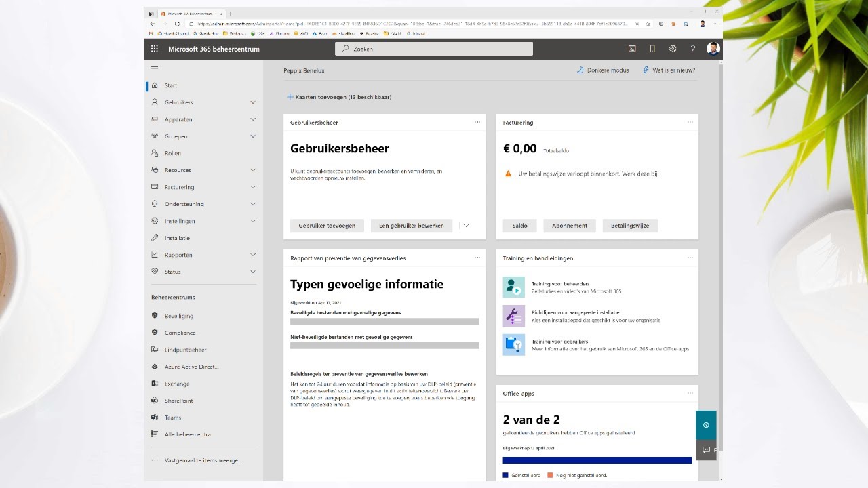Open the app launcher waffle icon
Viewport: 868px width, 488px height.
155,49
